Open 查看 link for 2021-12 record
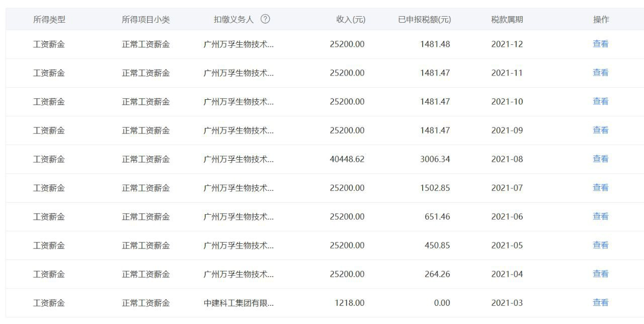The image size is (644, 324). 601,44
